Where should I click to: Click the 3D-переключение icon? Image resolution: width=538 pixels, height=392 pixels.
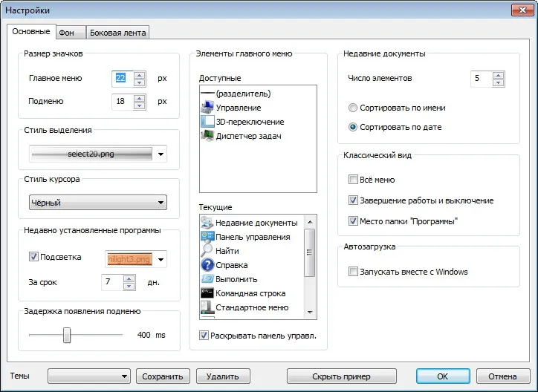[x=207, y=122]
